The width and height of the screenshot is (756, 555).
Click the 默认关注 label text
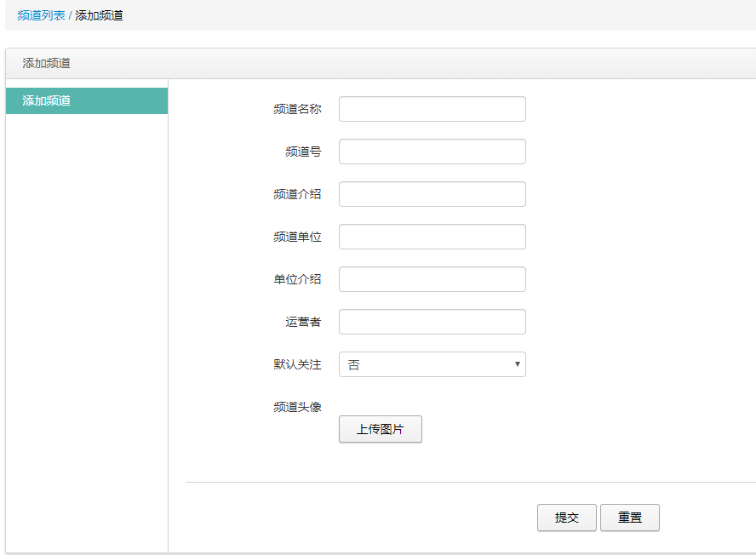point(297,364)
